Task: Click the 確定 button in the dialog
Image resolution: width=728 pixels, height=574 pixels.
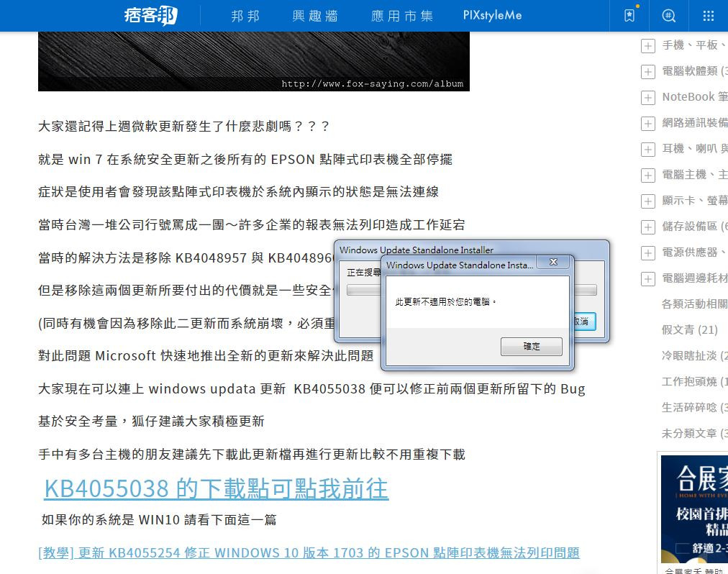Action: (531, 347)
